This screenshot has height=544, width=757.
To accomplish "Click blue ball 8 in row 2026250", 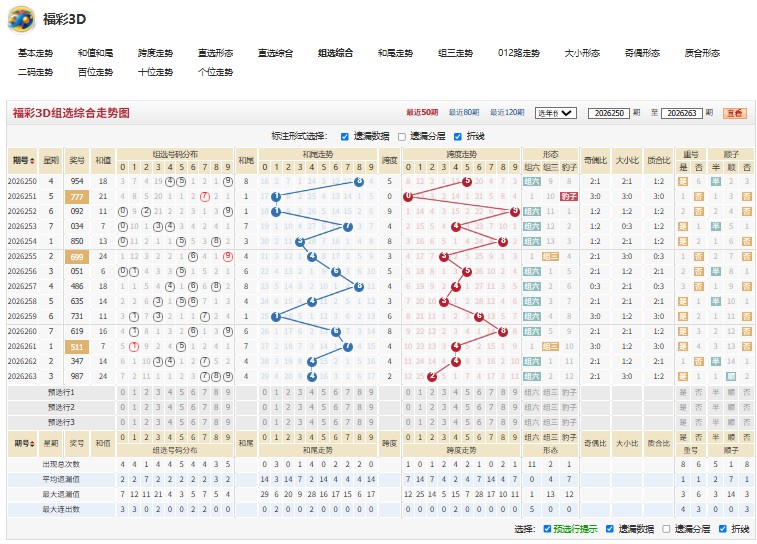I will (359, 181).
